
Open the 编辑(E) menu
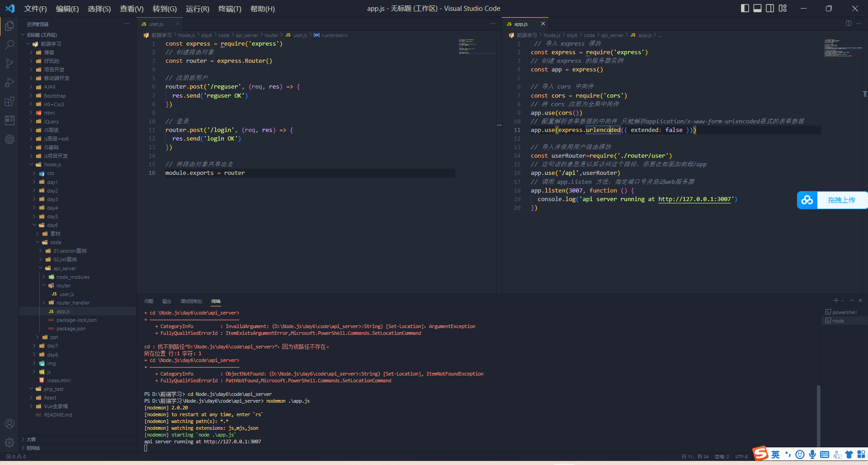click(67, 9)
